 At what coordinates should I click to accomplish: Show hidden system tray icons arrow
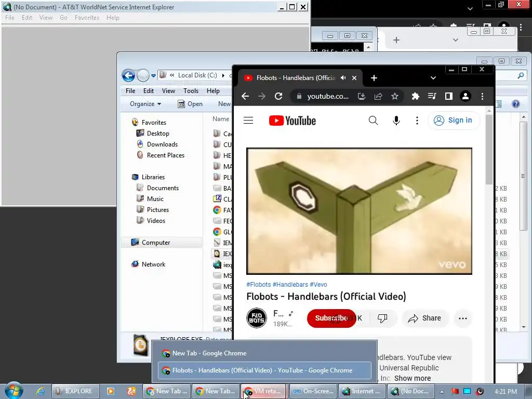pos(442,392)
